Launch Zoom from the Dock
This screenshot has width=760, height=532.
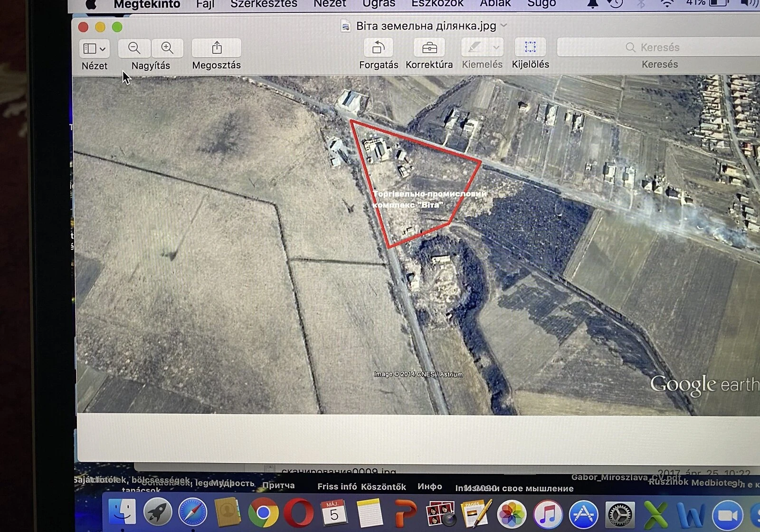pos(728,516)
